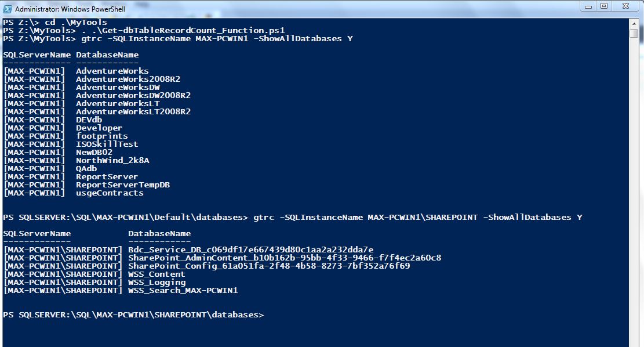Click the 'Administrator: Windows PowerShell' title text
The width and height of the screenshot is (644, 347).
[x=70, y=9]
